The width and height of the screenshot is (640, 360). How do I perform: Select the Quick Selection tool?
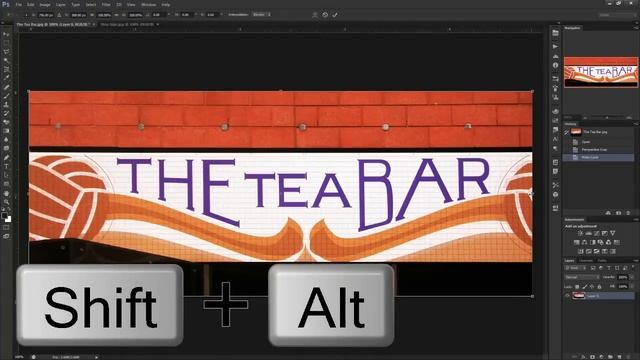(x=6, y=61)
